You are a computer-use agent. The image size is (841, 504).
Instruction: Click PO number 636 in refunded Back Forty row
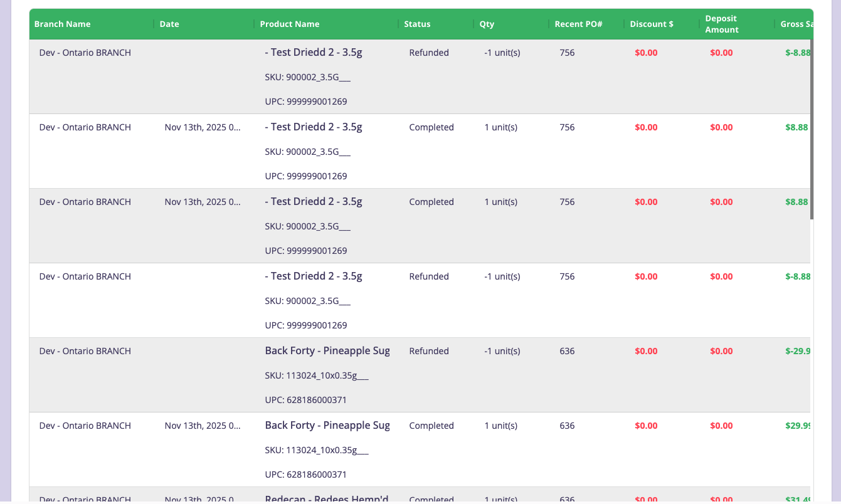click(567, 351)
